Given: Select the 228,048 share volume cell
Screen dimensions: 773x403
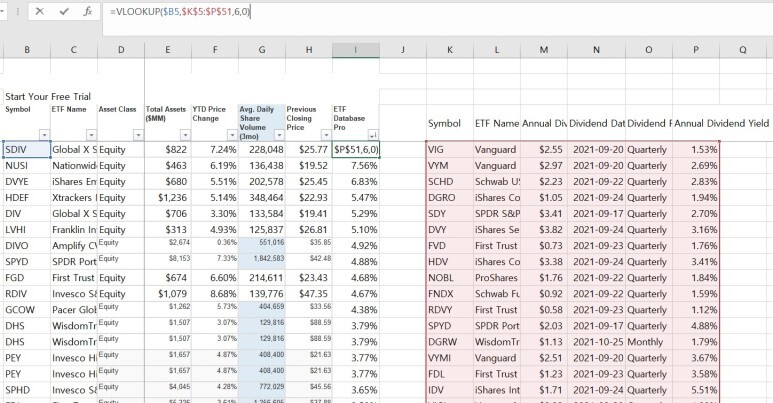Looking at the screenshot, I should pyautogui.click(x=262, y=149).
